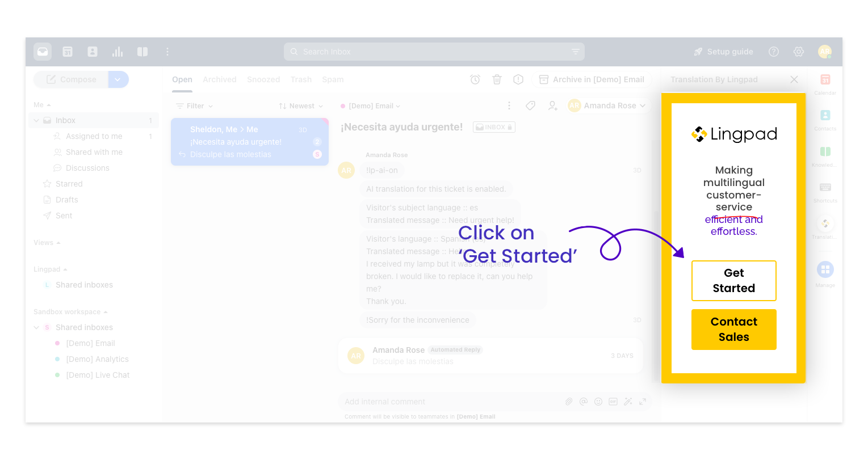868x460 pixels.
Task: Open the [Demo] Email inbox dropdown
Action: coord(371,106)
